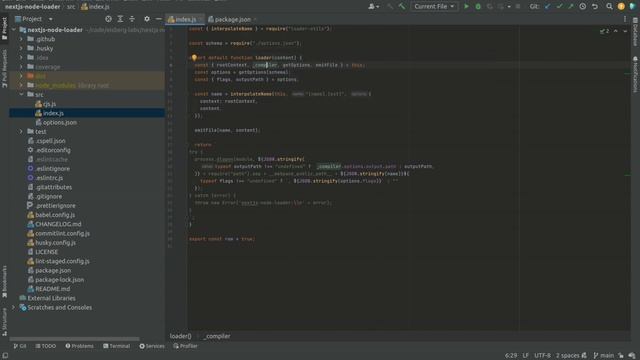
Task: Toggle the Notifications side tool window
Action: coord(635,75)
